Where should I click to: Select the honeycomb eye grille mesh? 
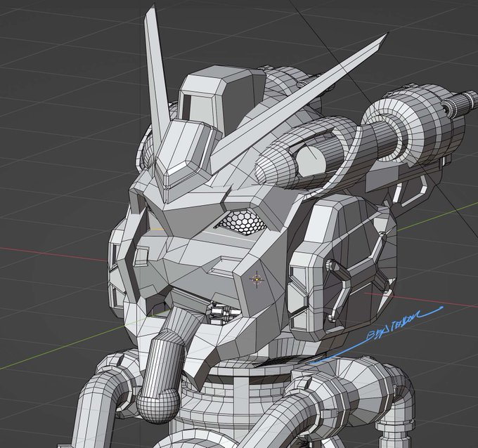click(x=244, y=223)
